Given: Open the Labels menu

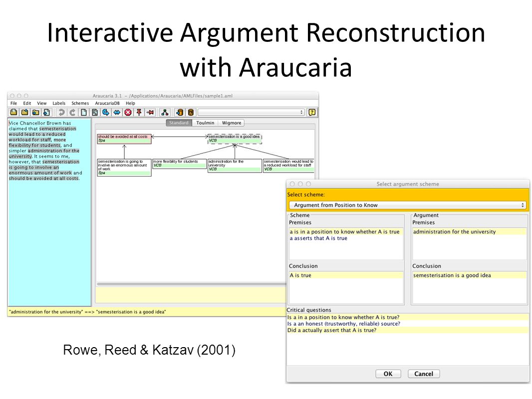Looking at the screenshot, I should 59,103.
